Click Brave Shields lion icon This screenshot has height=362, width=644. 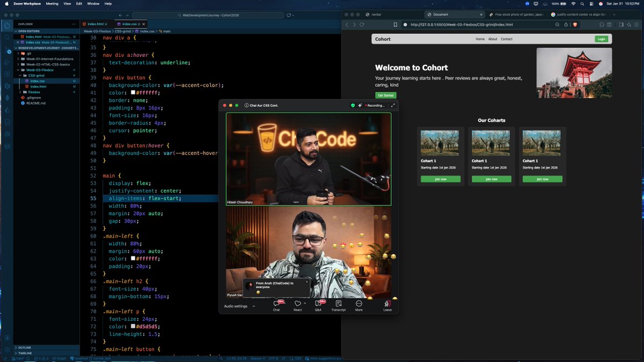pos(575,25)
